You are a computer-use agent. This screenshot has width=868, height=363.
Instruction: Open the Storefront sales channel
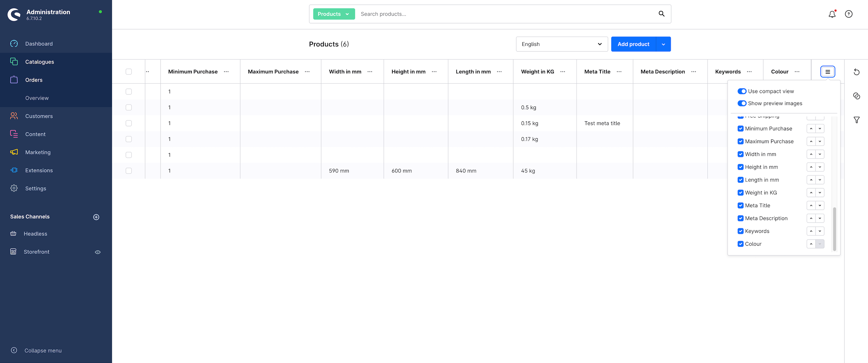click(x=36, y=252)
